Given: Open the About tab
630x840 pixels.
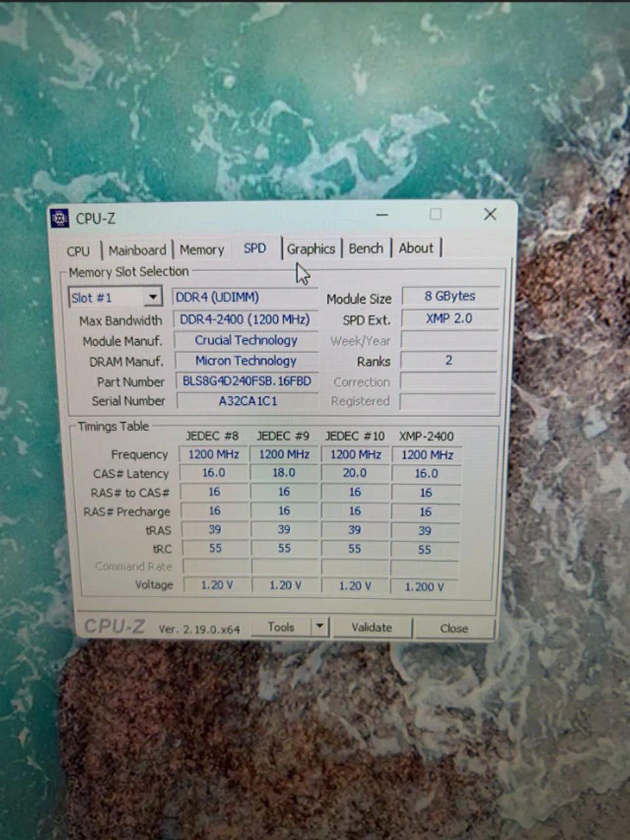Looking at the screenshot, I should point(416,248).
